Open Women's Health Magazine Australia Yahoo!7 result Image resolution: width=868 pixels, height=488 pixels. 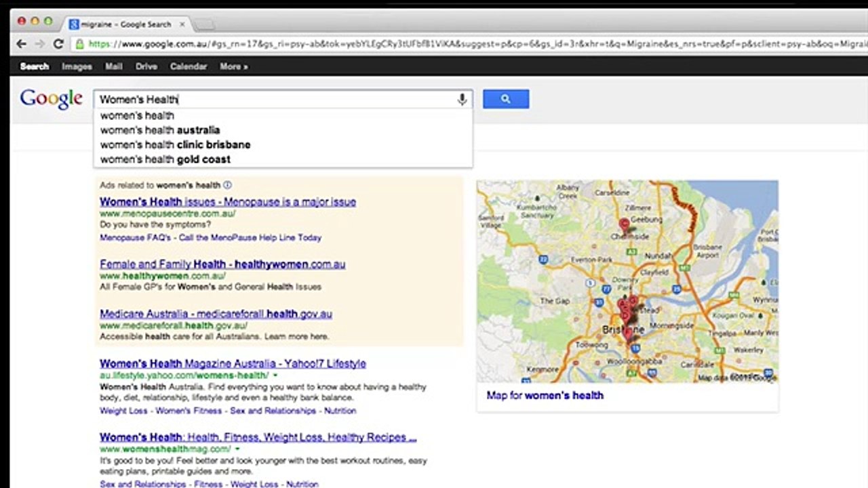[x=233, y=364]
